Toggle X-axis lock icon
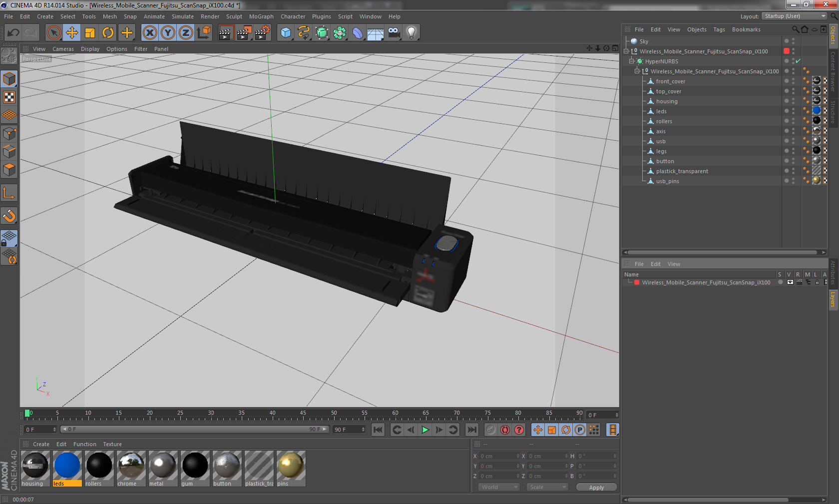Viewport: 839px width, 504px height. pos(149,33)
